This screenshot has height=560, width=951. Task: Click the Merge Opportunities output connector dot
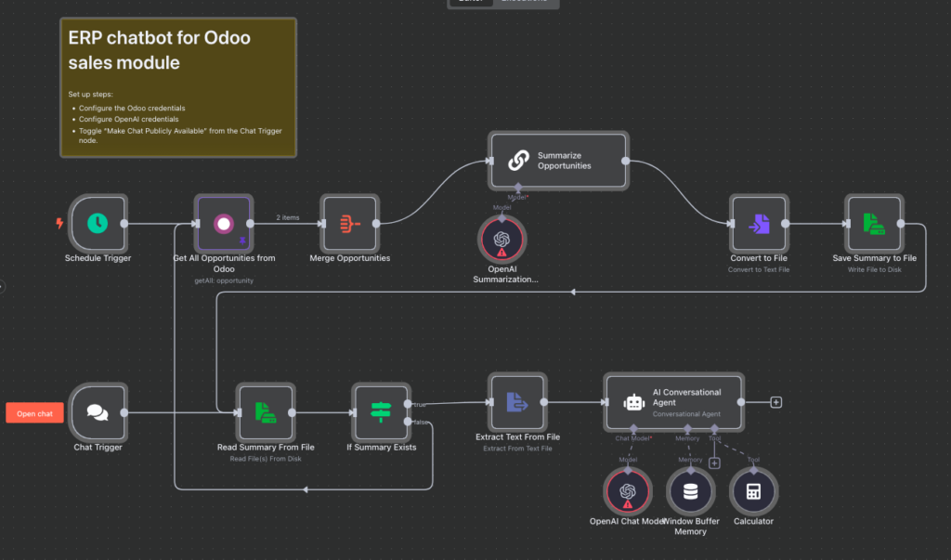click(376, 223)
